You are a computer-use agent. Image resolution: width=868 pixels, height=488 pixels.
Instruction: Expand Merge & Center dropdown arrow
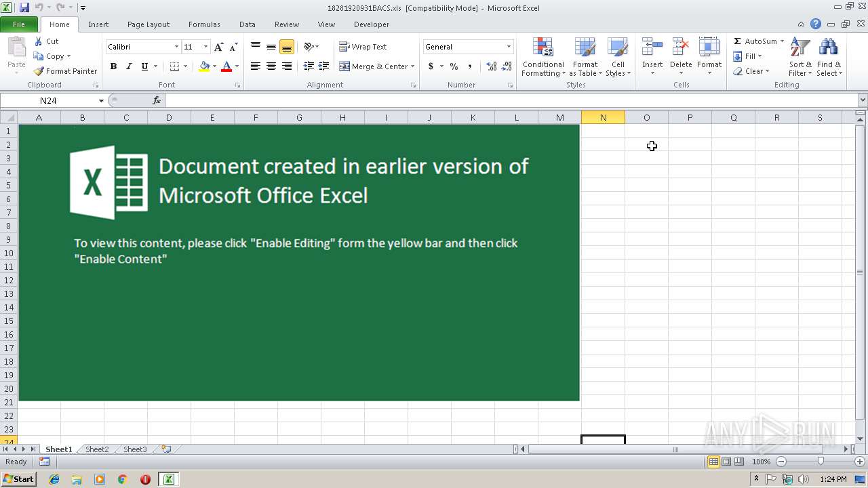412,66
